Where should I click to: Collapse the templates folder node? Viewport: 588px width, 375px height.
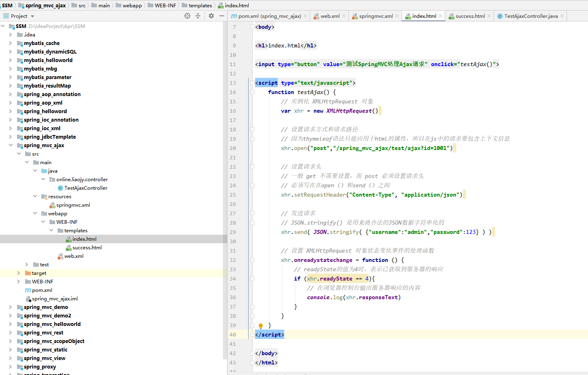(51, 230)
